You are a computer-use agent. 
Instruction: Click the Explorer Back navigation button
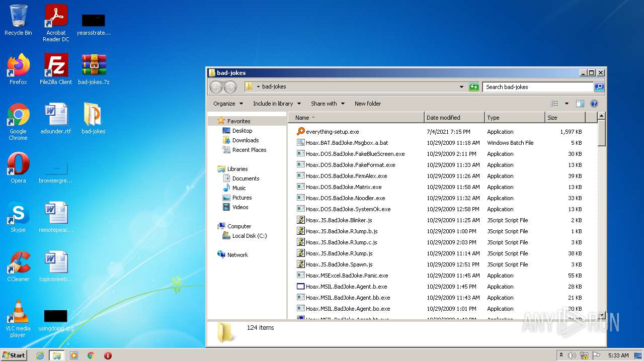216,87
